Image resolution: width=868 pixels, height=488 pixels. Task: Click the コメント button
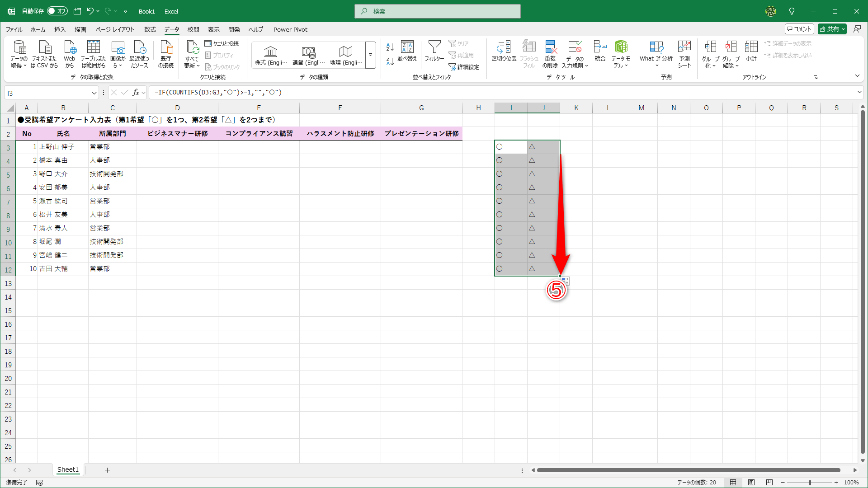pos(799,29)
